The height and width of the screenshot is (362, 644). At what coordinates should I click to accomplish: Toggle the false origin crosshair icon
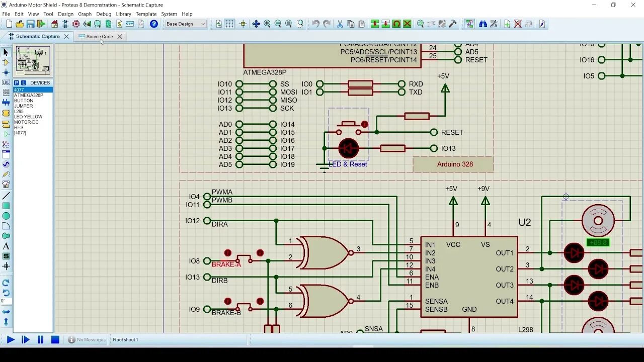pos(243,24)
